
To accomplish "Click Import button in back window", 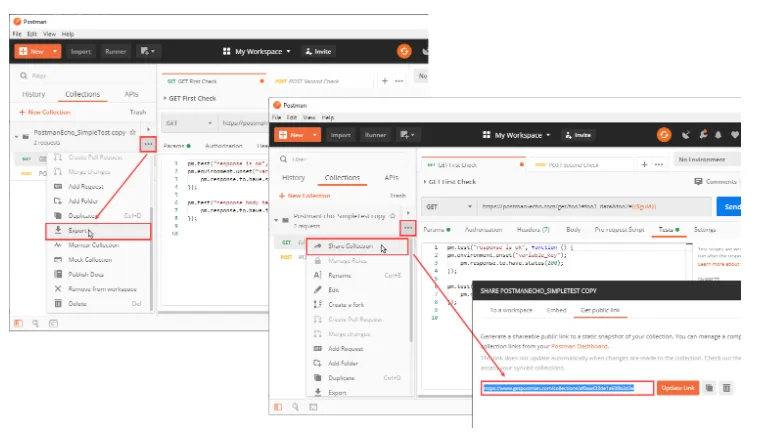I will click(81, 51).
